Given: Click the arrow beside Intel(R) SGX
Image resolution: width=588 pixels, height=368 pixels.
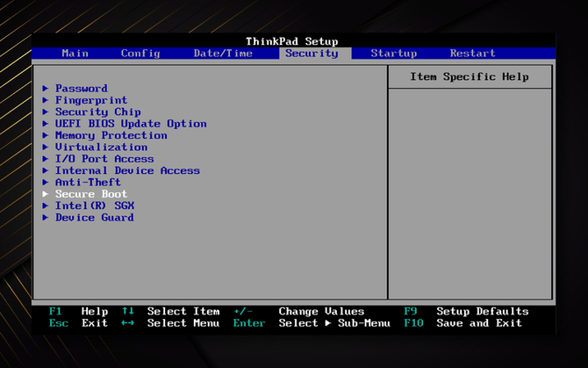Looking at the screenshot, I should (x=46, y=206).
